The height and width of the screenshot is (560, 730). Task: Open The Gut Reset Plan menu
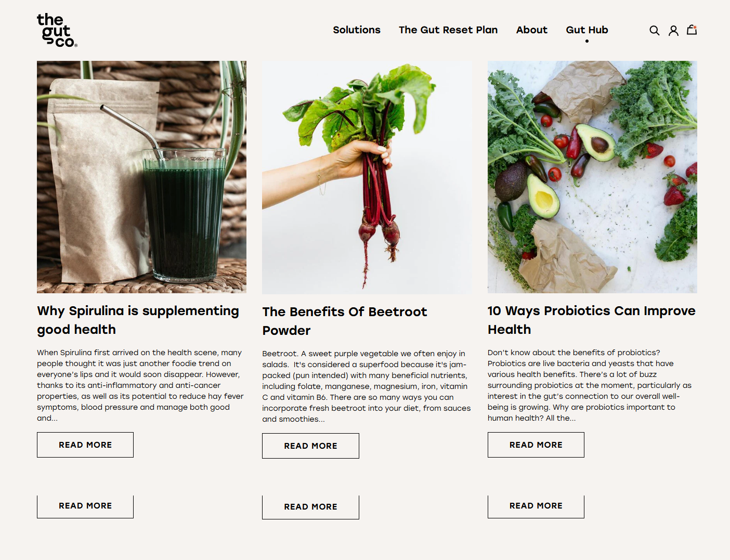coord(448,30)
